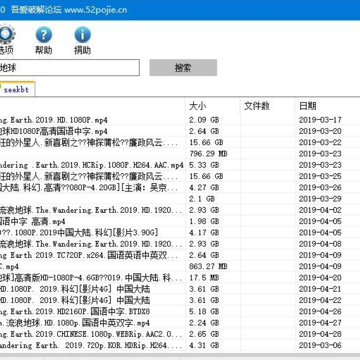Screen dimensions: 360x360
Task: Select the TC720P.x264 row
Action: (x=180, y=255)
